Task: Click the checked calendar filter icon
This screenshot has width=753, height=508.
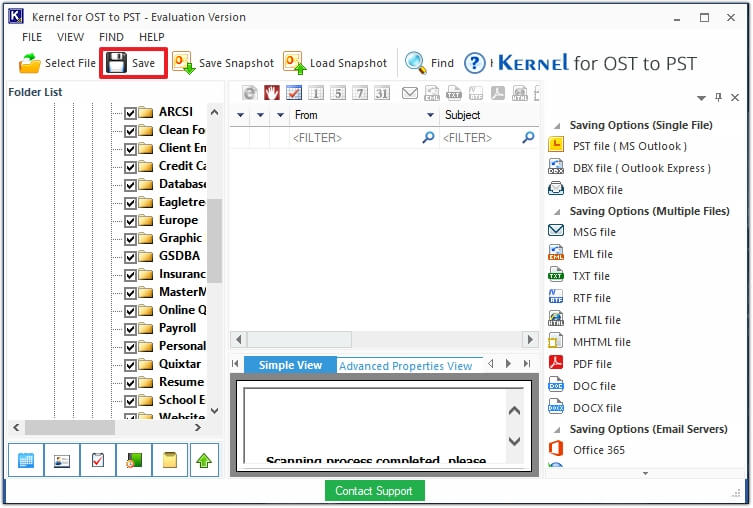Action: pos(294,93)
